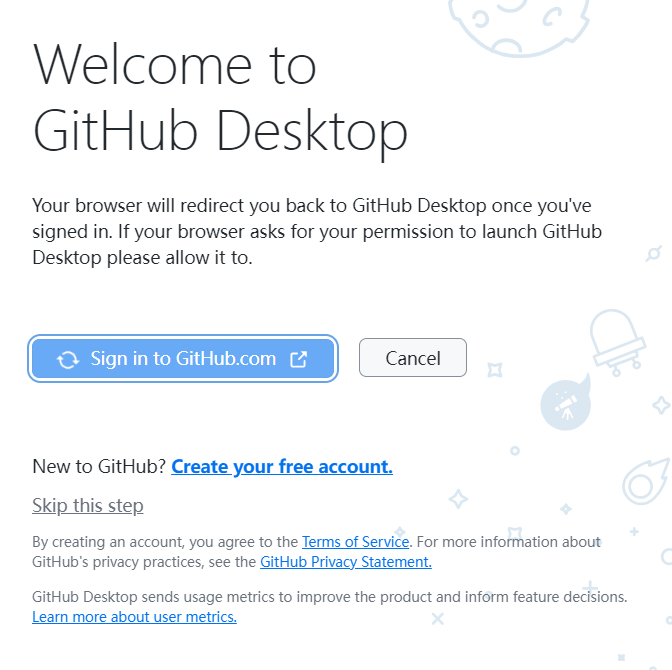This screenshot has height=670, width=672.
Task: Click the telescope speech bubble icon
Action: tap(566, 403)
